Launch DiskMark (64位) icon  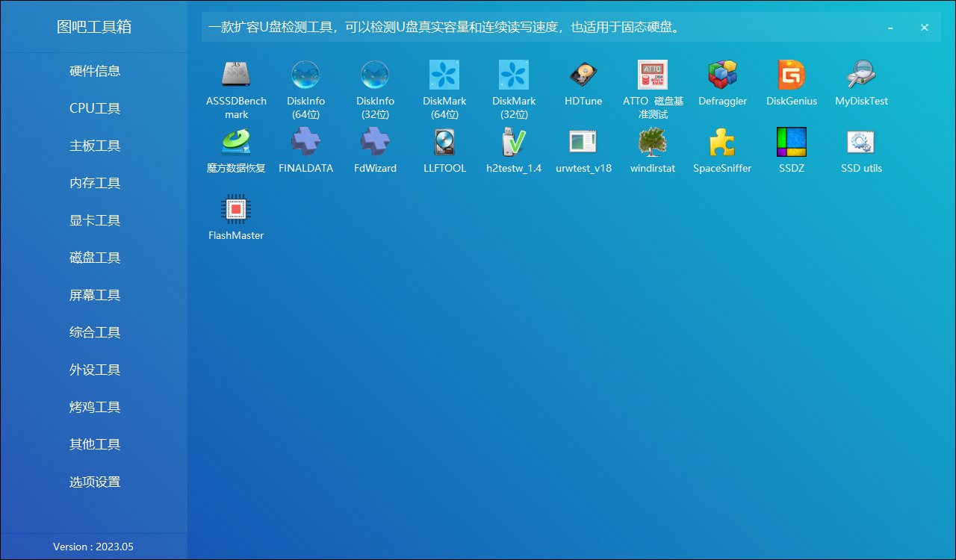click(x=444, y=75)
